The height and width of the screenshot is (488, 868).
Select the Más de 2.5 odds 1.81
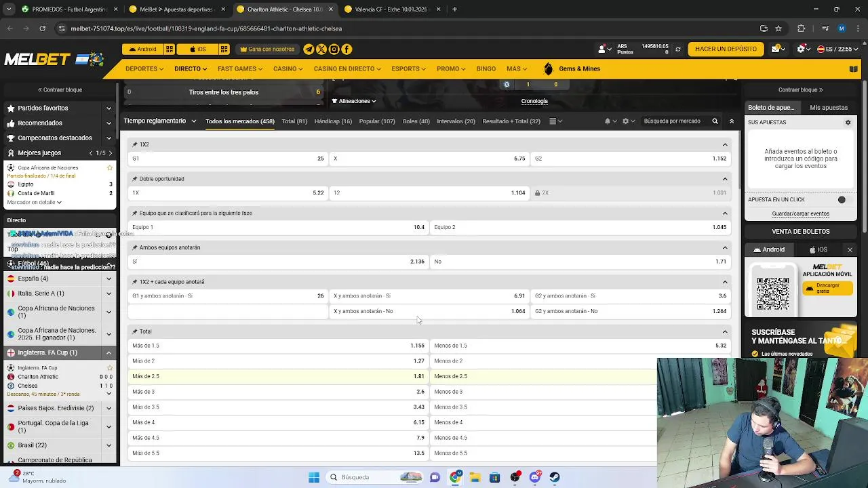[278, 376]
